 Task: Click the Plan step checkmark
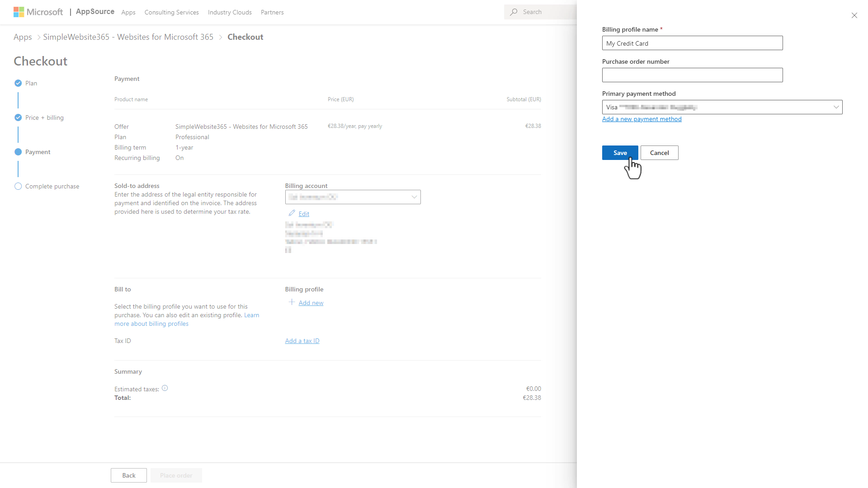tap(18, 83)
